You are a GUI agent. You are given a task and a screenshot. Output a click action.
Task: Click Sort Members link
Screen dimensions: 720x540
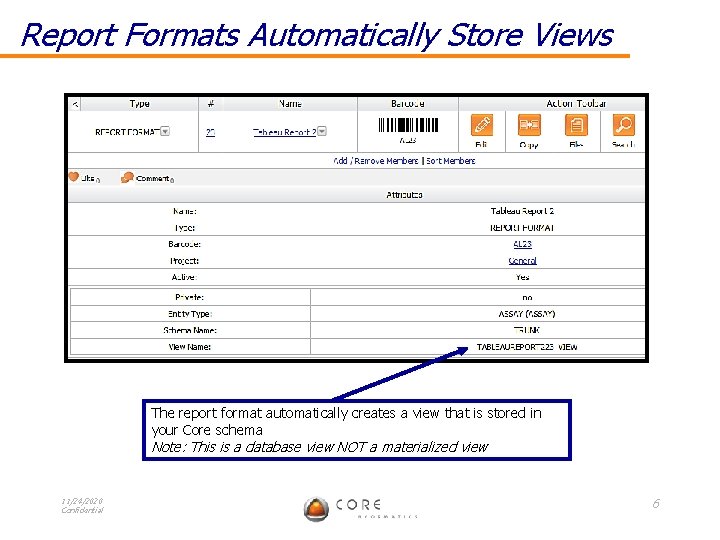[450, 161]
